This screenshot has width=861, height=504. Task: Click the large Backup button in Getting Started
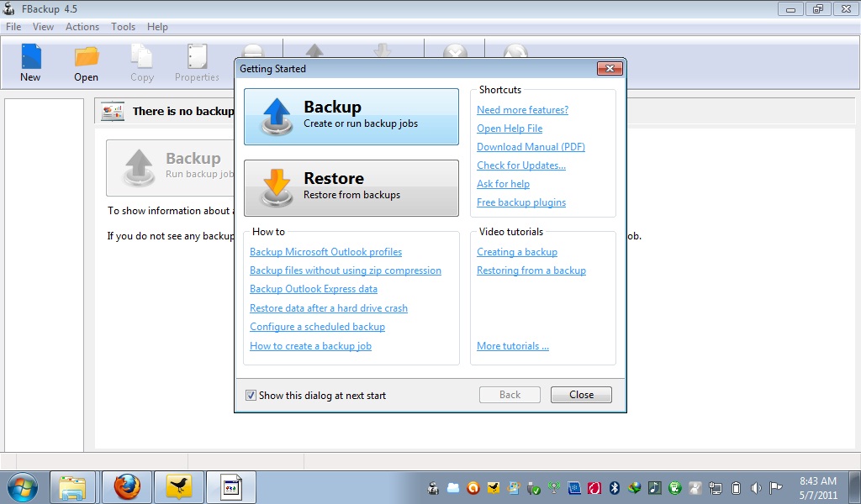point(351,116)
